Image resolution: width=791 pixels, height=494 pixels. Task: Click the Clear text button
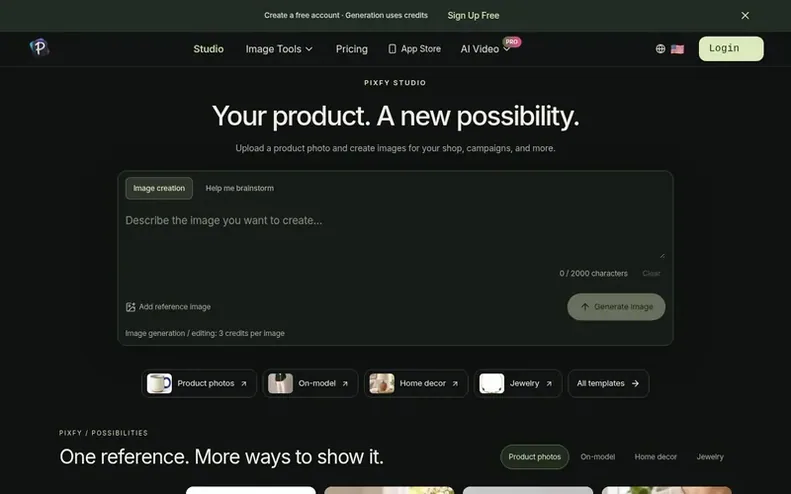[x=651, y=273]
